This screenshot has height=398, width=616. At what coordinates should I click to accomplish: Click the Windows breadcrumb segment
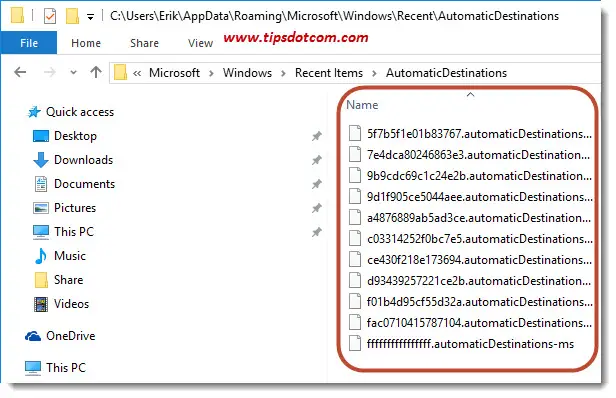click(247, 73)
